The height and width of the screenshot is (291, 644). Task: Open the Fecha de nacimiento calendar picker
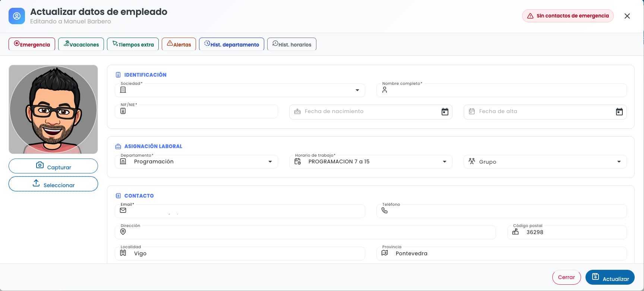tap(445, 112)
